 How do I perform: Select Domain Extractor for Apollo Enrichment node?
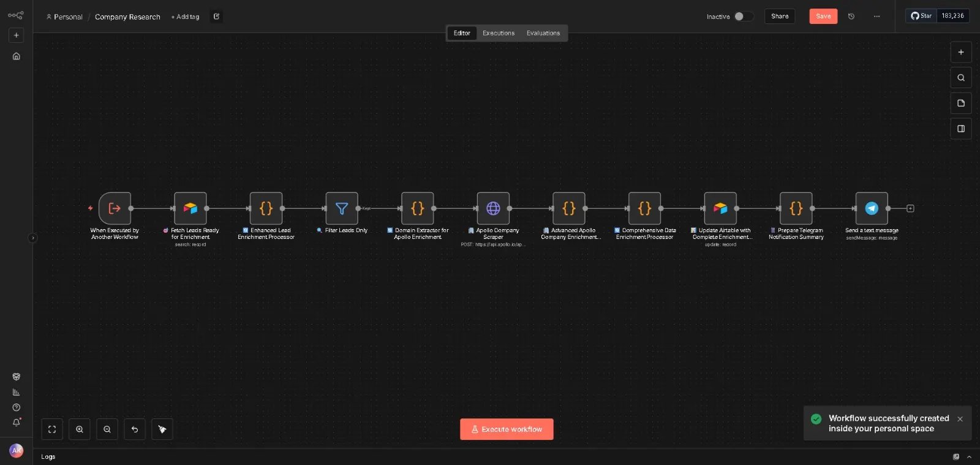coord(418,208)
